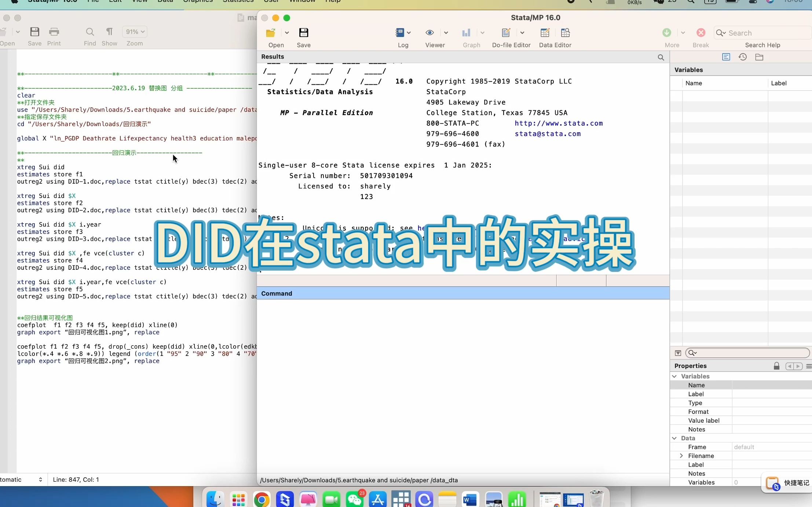
Task: Click the Print icon in do-file editor
Action: tap(54, 32)
